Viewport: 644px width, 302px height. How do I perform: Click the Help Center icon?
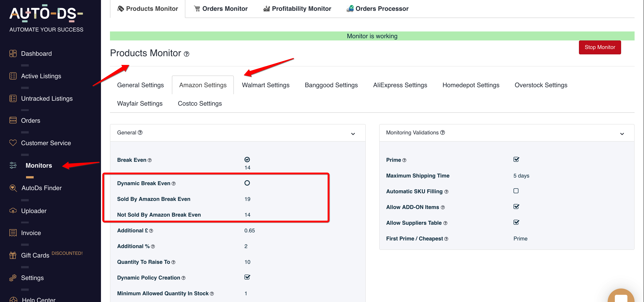(x=13, y=300)
